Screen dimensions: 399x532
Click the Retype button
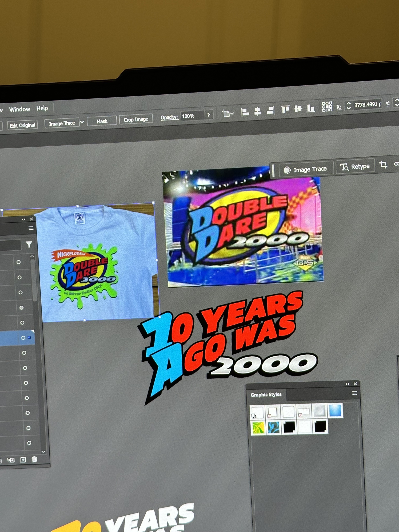[x=355, y=167]
